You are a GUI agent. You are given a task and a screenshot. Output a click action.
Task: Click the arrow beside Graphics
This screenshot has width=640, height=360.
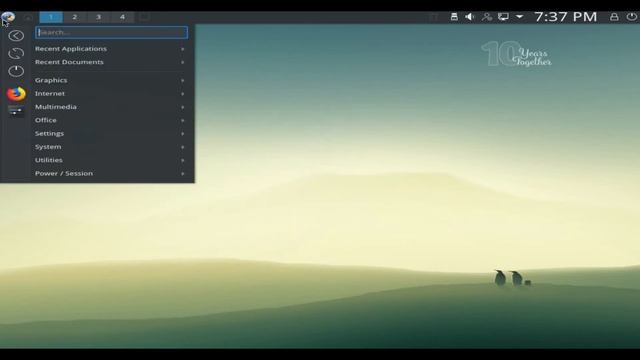point(182,81)
